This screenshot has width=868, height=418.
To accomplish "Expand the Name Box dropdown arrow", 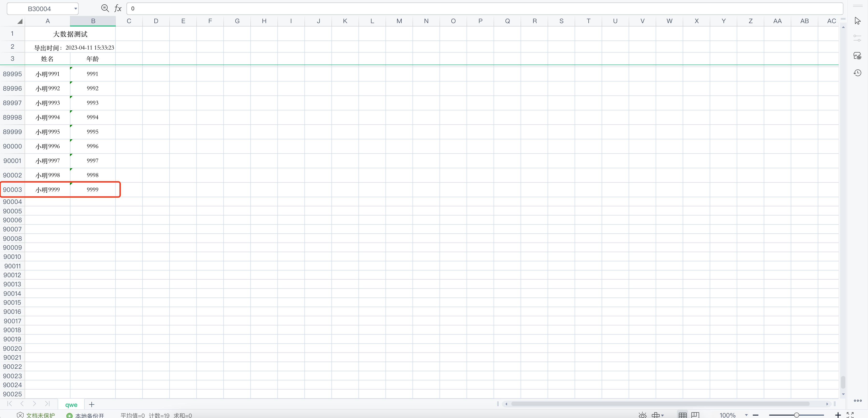I will tap(76, 9).
